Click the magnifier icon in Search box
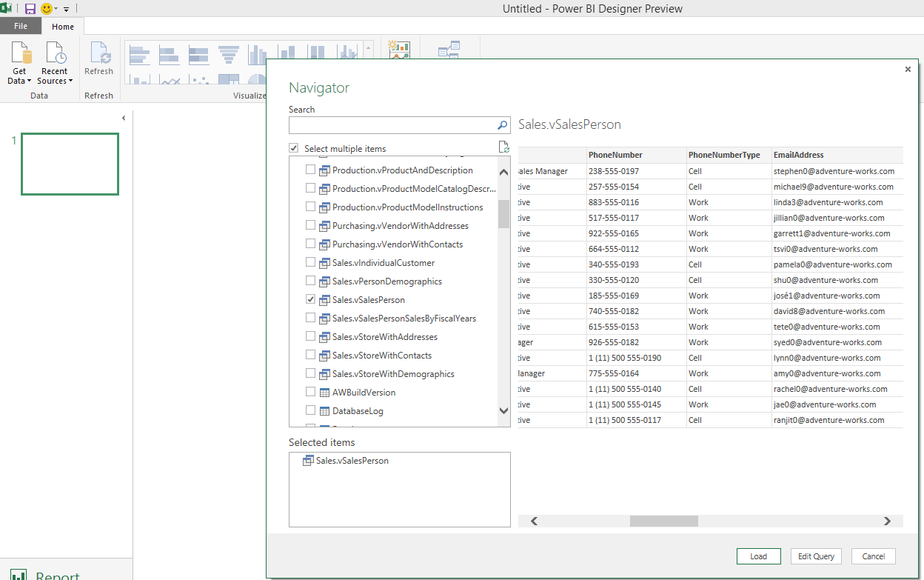924x580 pixels. [x=503, y=125]
